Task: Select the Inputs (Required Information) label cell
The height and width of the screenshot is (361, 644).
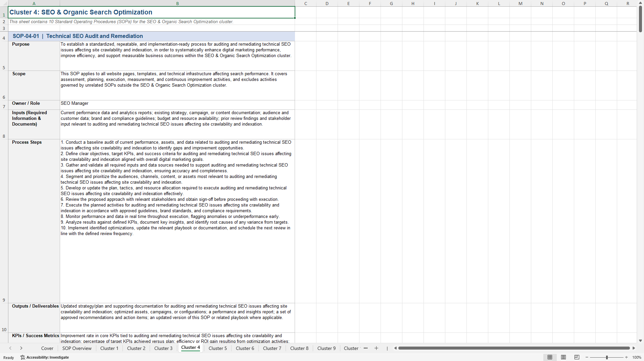Action: (34, 125)
